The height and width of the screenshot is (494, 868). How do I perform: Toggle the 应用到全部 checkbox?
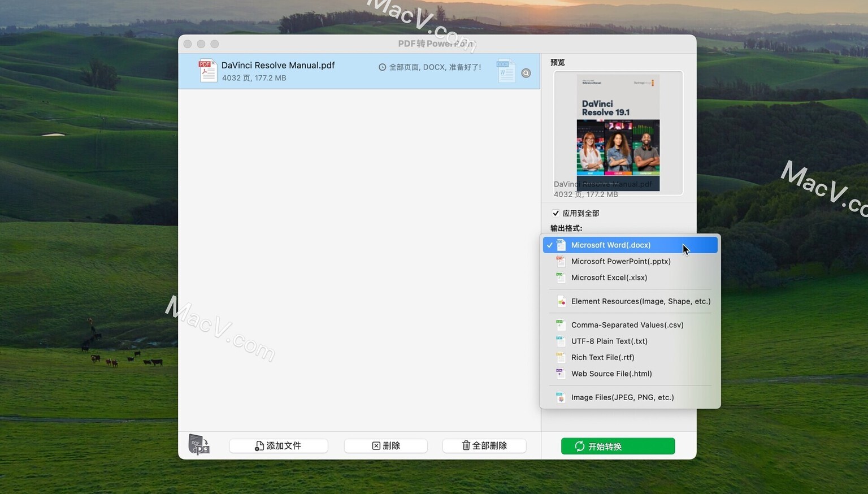click(555, 213)
